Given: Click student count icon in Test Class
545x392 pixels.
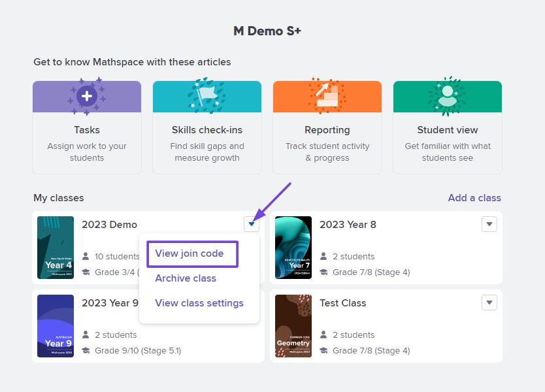Looking at the screenshot, I should [x=323, y=335].
